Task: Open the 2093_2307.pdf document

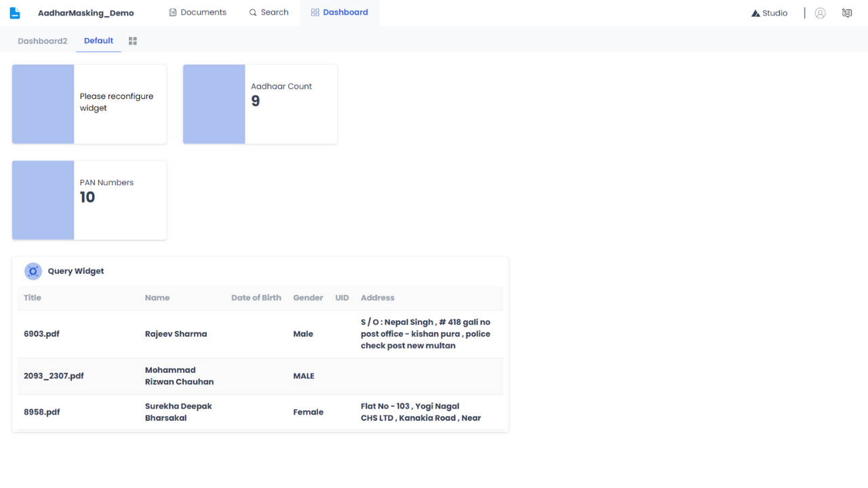Action: (54, 376)
